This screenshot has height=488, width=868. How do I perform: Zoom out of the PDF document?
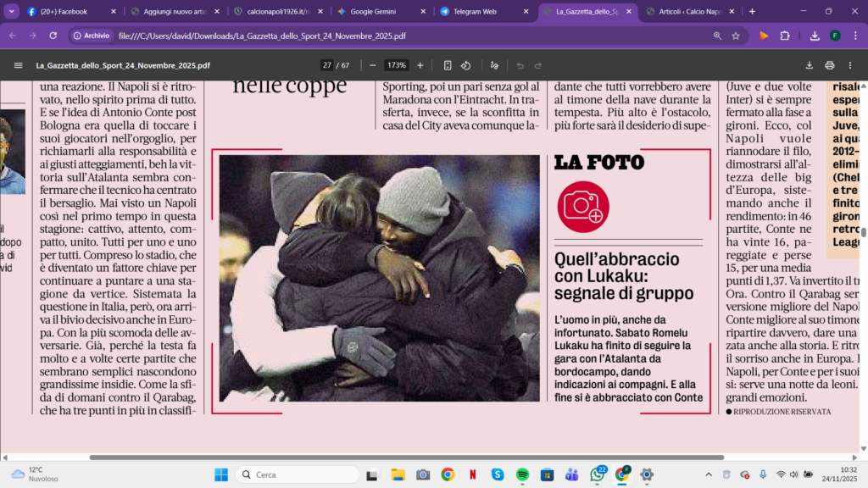(373, 65)
